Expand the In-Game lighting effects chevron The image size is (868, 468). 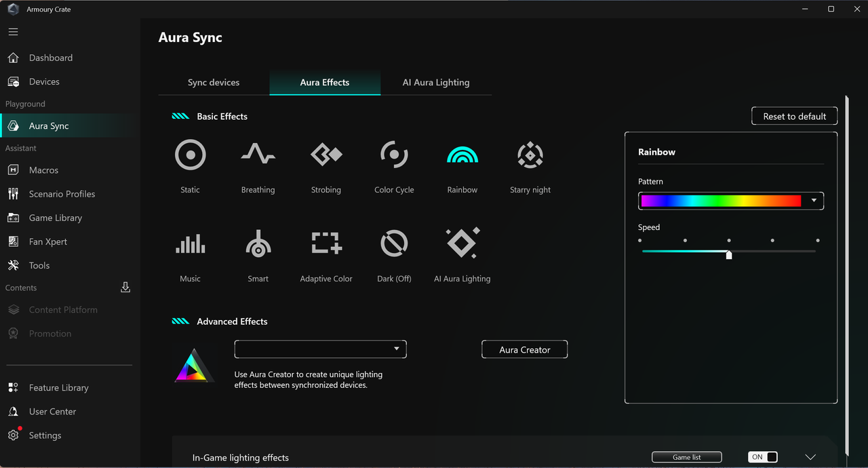pos(810,457)
